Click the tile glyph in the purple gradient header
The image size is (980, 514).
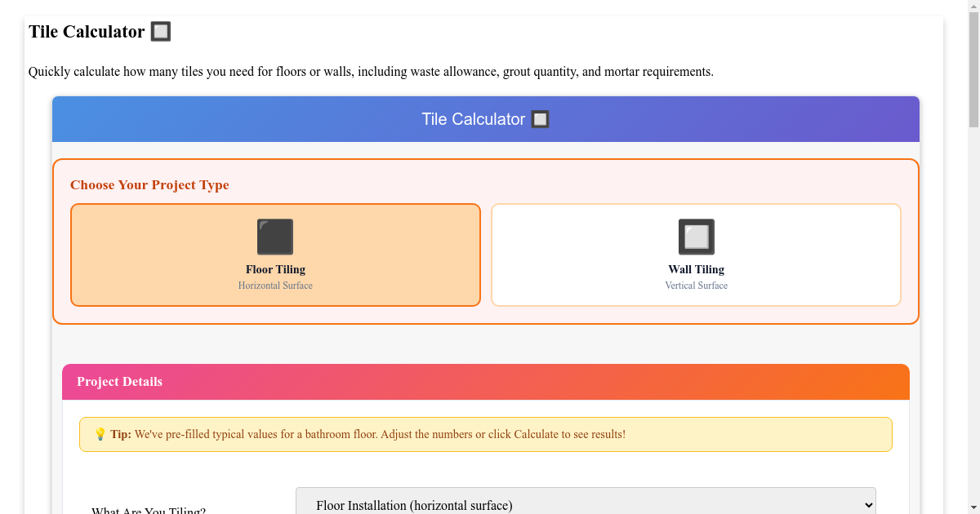click(x=540, y=119)
